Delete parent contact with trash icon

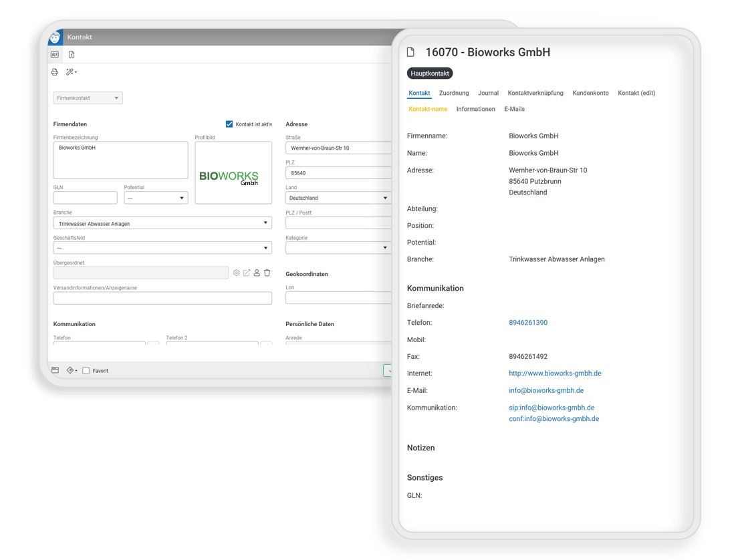coord(267,273)
